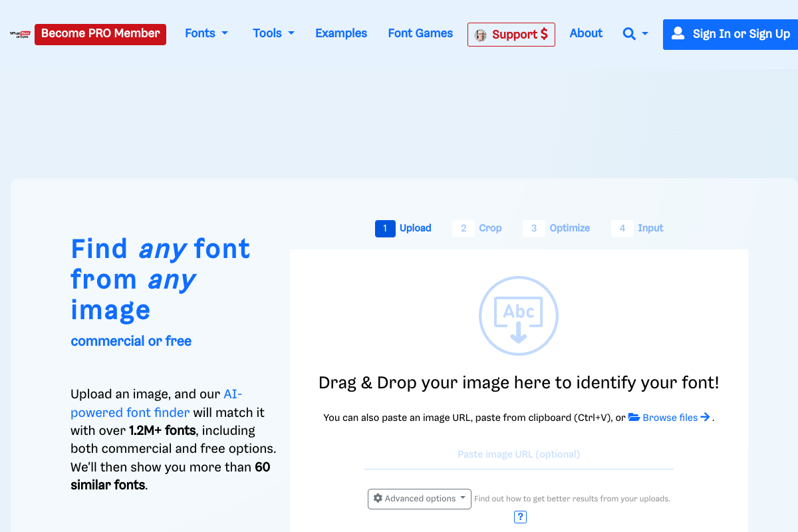
Task: Open the About page
Action: tap(586, 33)
